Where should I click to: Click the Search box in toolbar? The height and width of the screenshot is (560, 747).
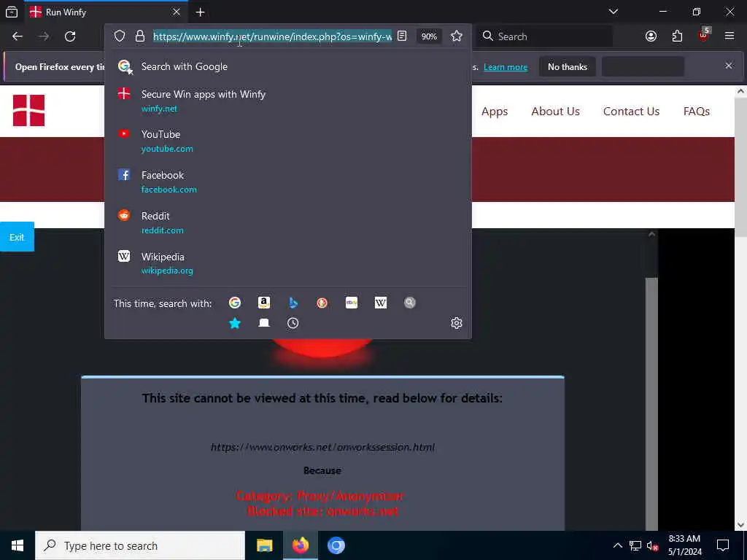click(x=546, y=36)
